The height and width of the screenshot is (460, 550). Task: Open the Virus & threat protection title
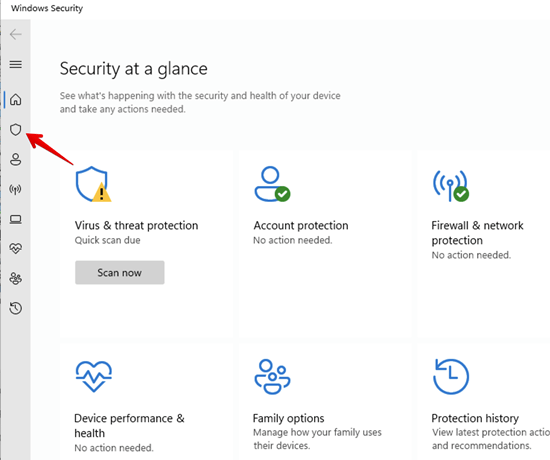(x=136, y=225)
